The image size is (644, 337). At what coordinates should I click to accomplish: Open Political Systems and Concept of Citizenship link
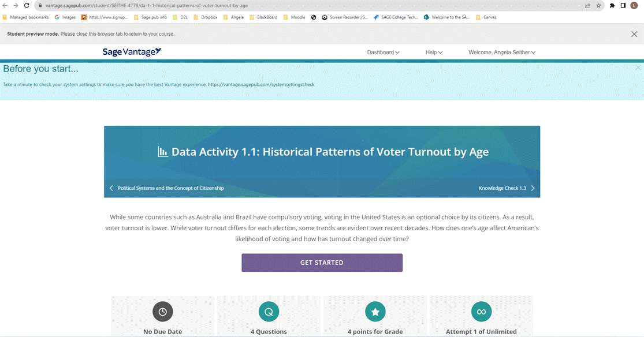coord(170,188)
